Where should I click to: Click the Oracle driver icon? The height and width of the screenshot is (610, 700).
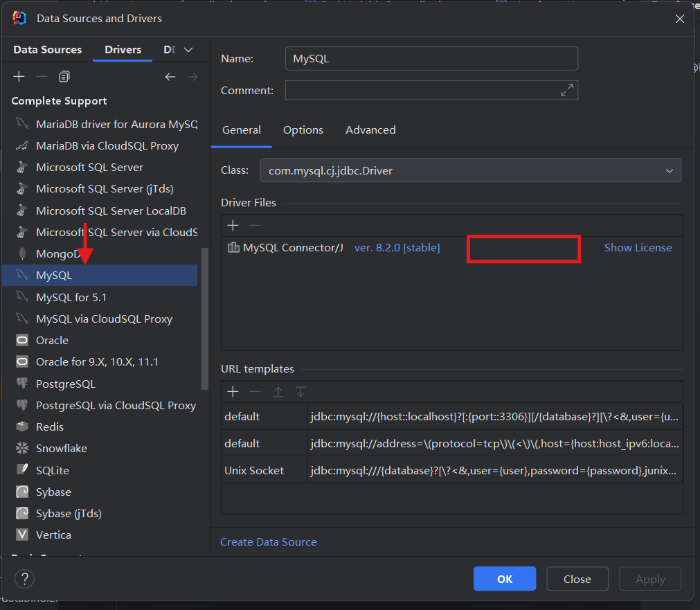coord(22,340)
